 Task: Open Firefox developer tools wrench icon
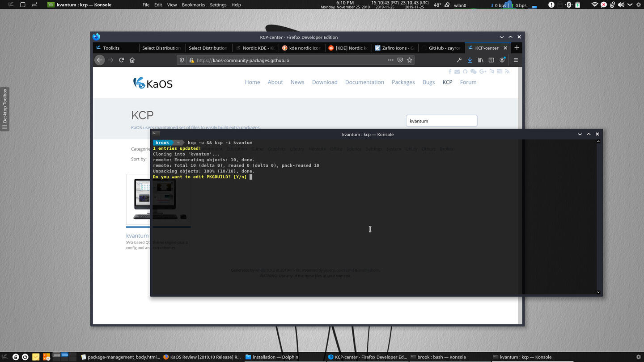[459, 60]
